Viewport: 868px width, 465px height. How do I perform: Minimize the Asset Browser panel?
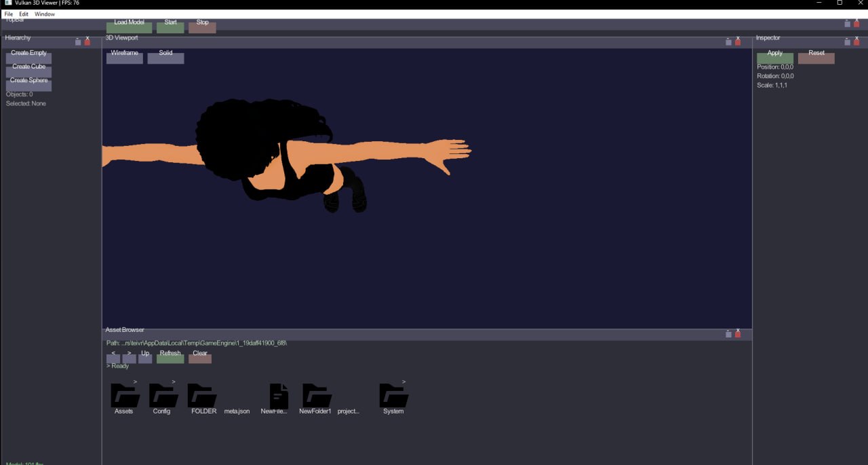point(729,334)
